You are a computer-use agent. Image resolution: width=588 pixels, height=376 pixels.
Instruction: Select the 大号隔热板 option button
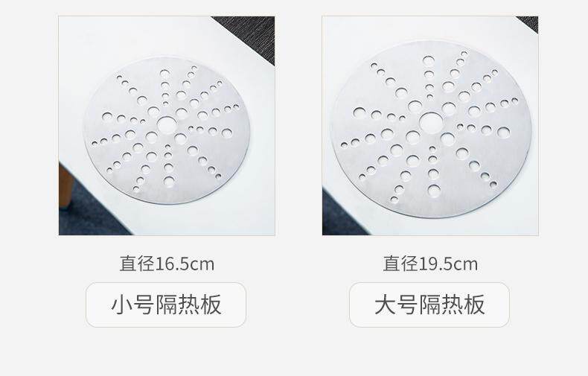pos(429,305)
